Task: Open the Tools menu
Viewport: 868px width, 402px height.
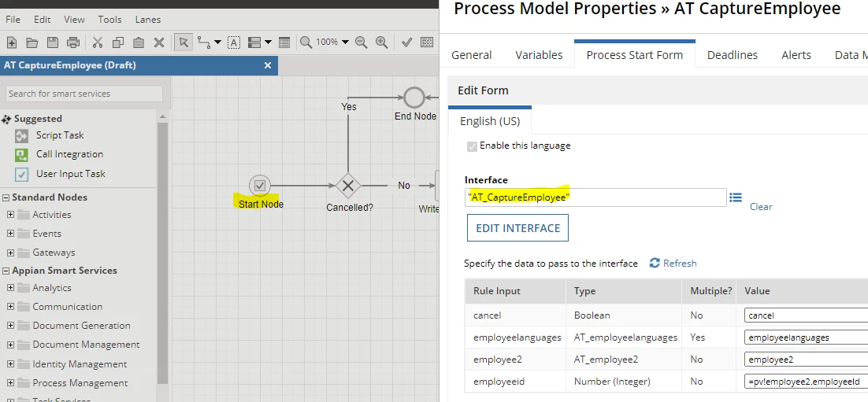Action: click(x=109, y=20)
